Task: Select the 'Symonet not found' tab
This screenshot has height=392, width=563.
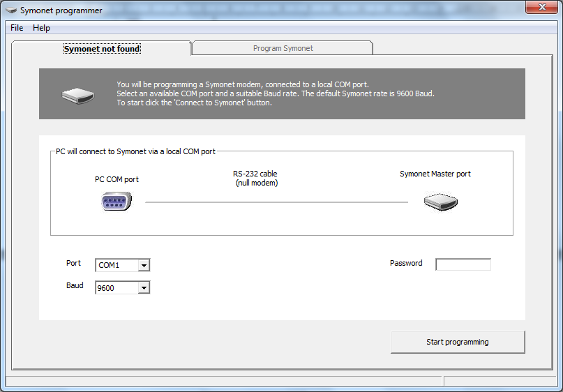Action: (102, 48)
